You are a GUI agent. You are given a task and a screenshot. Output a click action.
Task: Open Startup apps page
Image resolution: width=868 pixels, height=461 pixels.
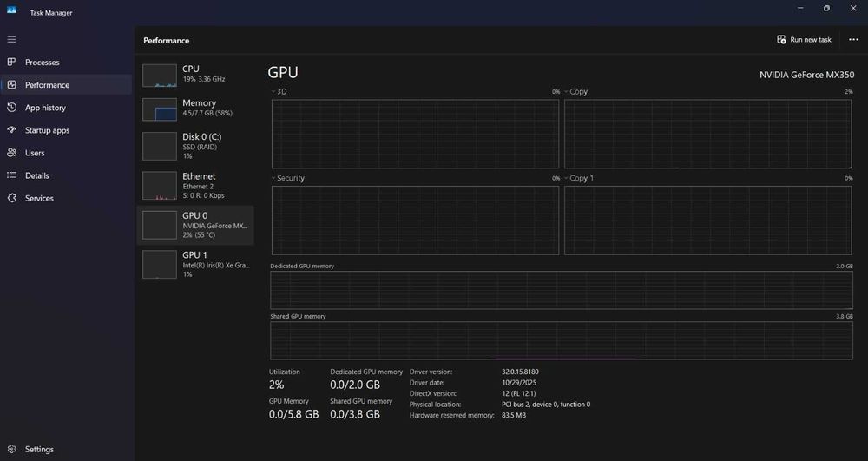coord(47,130)
